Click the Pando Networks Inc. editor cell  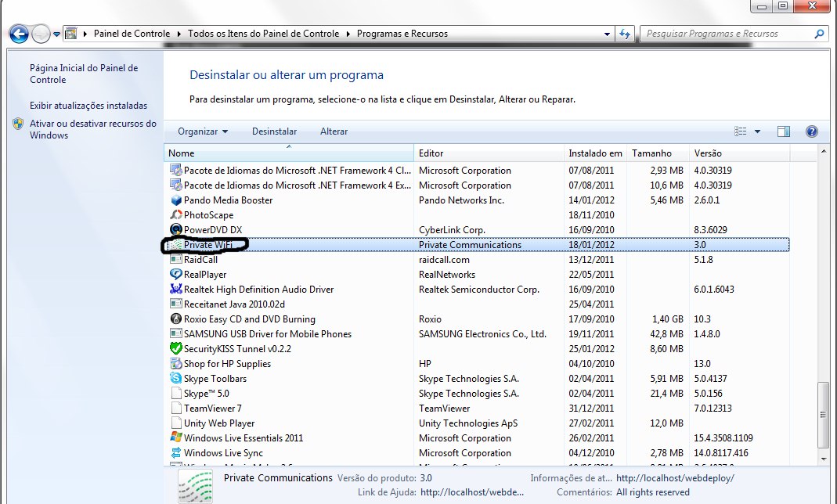pos(461,200)
